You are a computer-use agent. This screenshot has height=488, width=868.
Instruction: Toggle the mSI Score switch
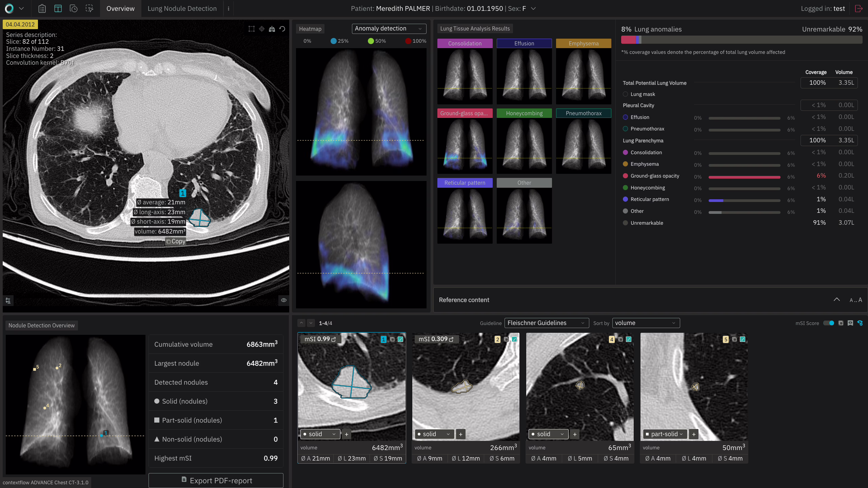(829, 323)
